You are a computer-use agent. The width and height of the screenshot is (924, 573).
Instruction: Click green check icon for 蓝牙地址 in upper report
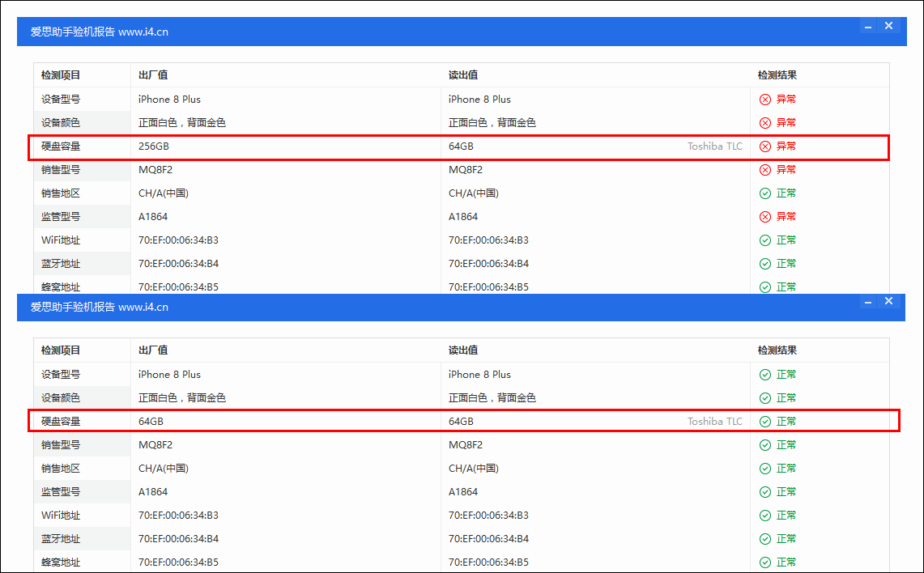(764, 264)
